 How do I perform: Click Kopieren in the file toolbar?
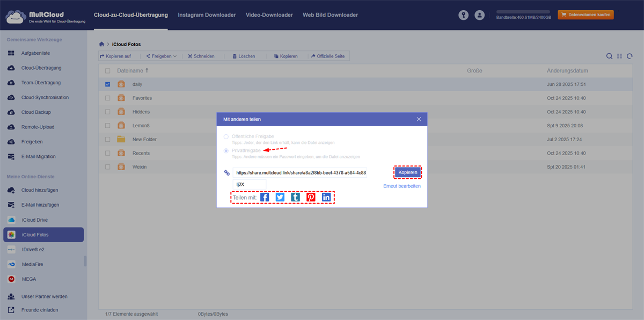[x=286, y=56]
